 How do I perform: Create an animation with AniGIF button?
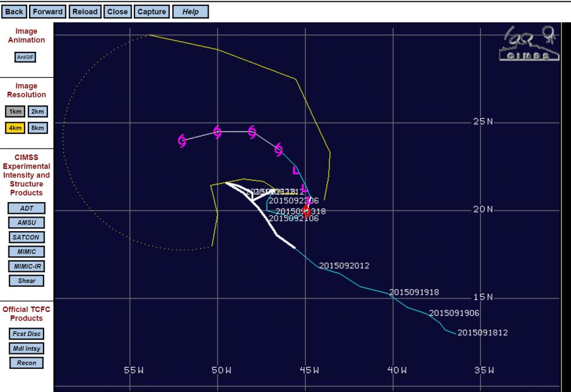click(26, 57)
